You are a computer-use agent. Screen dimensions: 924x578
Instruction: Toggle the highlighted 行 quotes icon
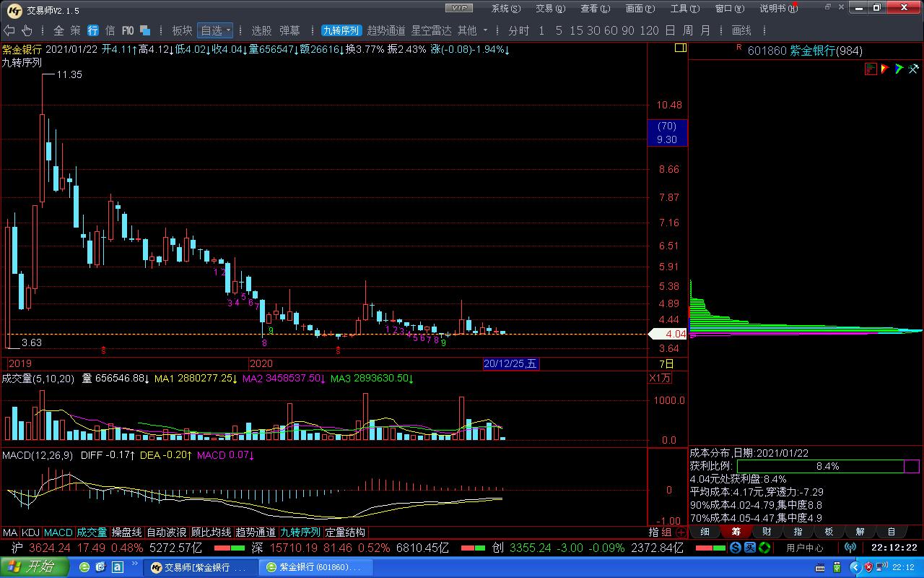[x=93, y=30]
